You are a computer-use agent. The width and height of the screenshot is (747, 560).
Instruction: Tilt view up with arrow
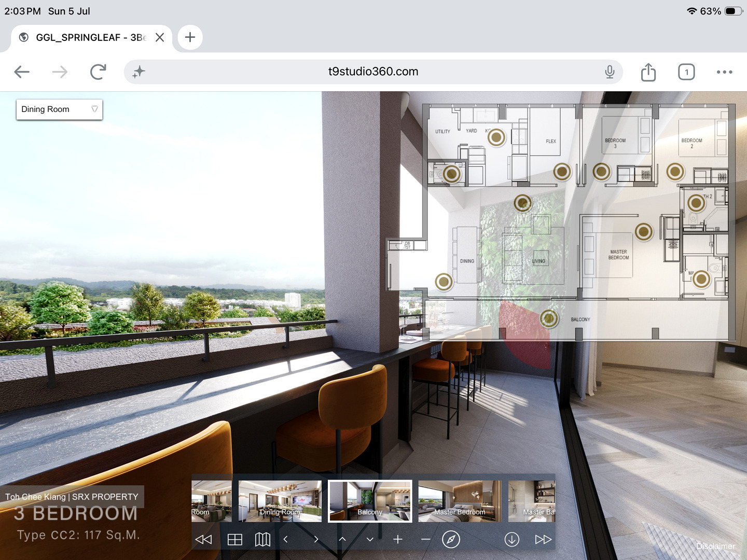click(342, 539)
